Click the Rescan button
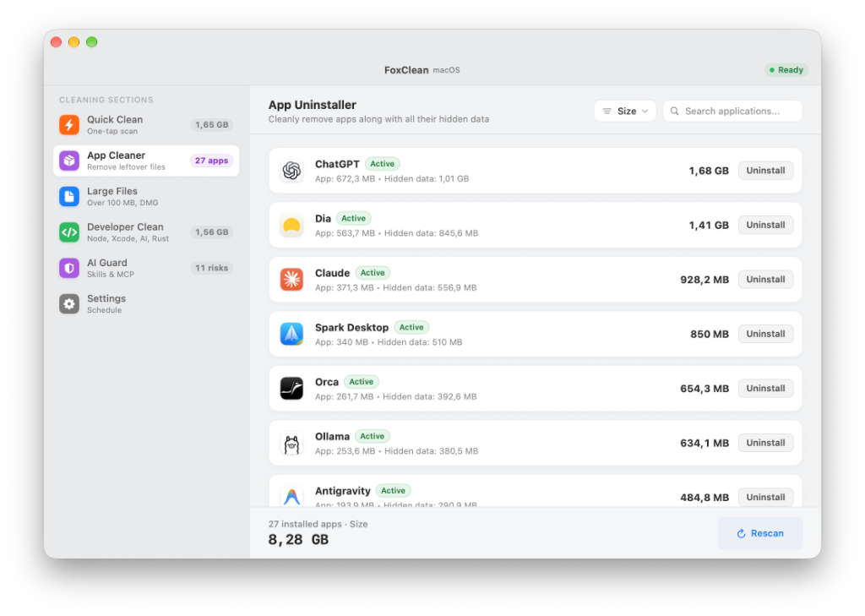Viewport: 865px width, 616px height. (x=760, y=533)
